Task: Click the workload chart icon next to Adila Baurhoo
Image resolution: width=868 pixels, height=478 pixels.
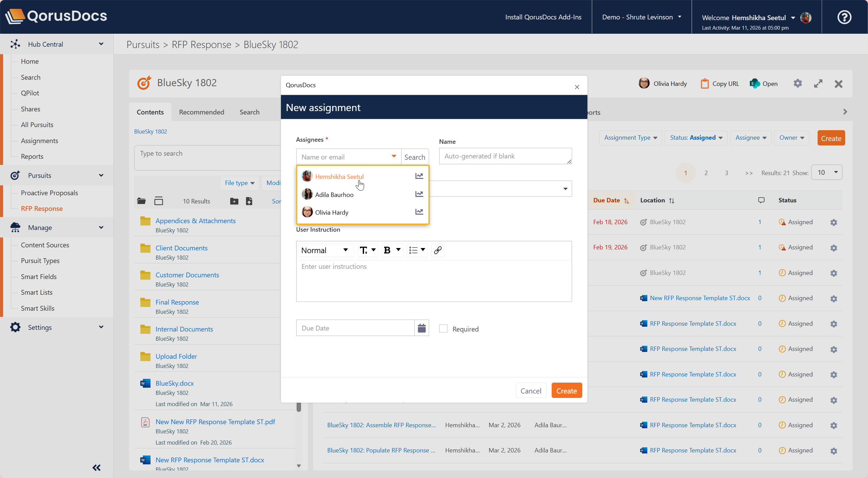Action: [419, 194]
